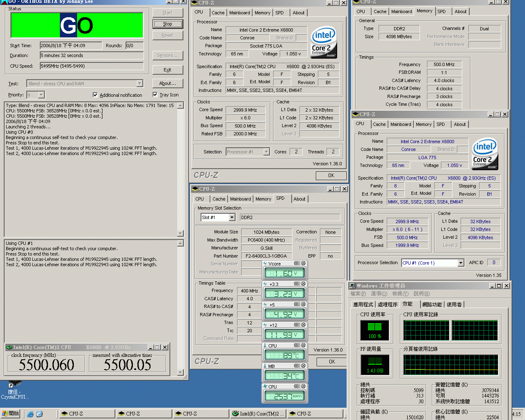Click clock frequency 5500.060 readout

pos(46,365)
